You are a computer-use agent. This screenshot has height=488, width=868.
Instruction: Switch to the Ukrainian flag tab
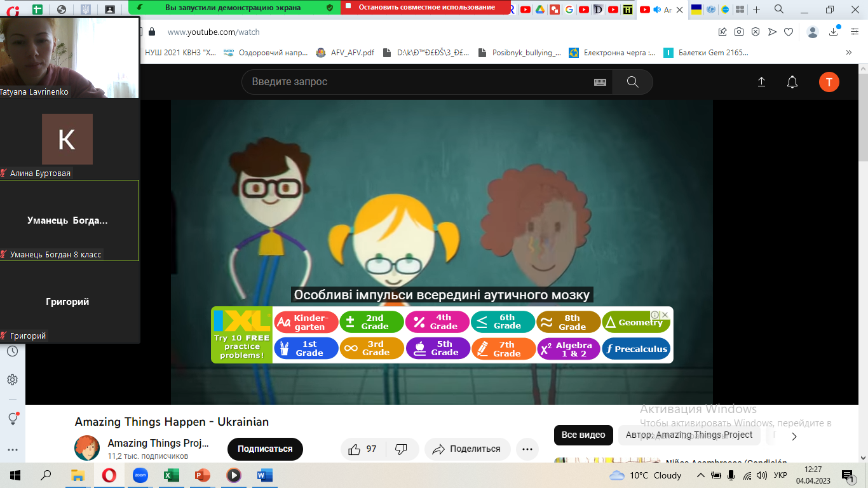[x=696, y=10]
